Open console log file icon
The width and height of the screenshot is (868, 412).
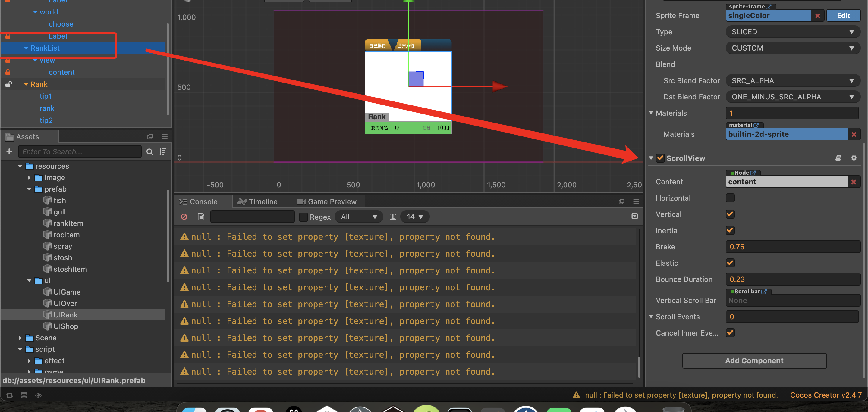click(x=201, y=217)
